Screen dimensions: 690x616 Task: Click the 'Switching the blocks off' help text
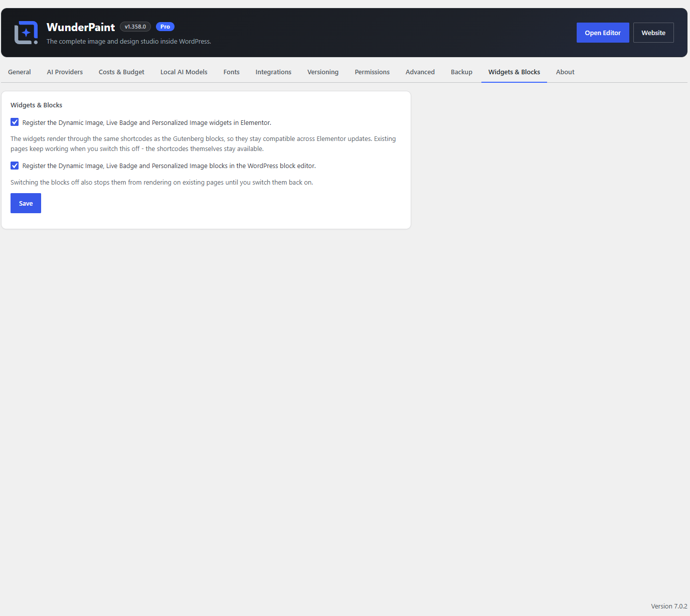(161, 183)
